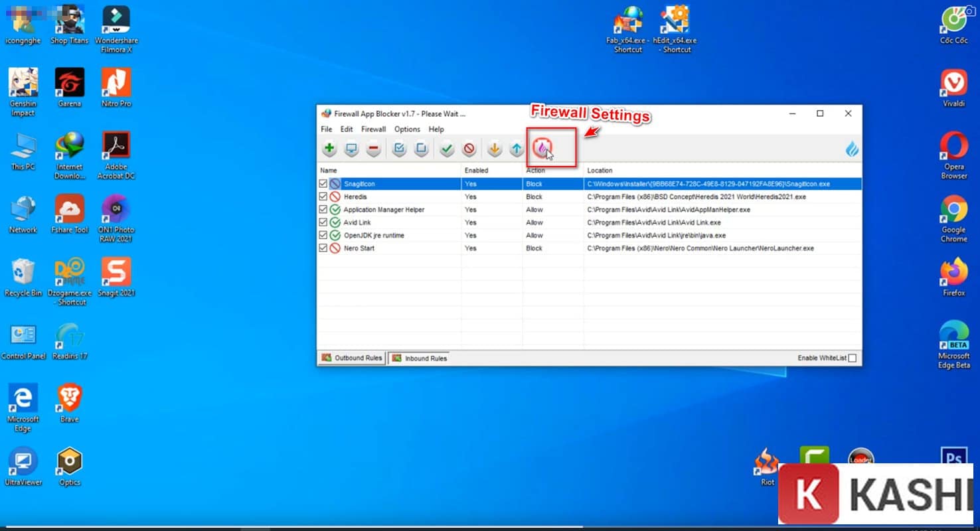Screen dimensions: 980x531
Task: Enable the WhiteList checkbox
Action: [x=853, y=357]
